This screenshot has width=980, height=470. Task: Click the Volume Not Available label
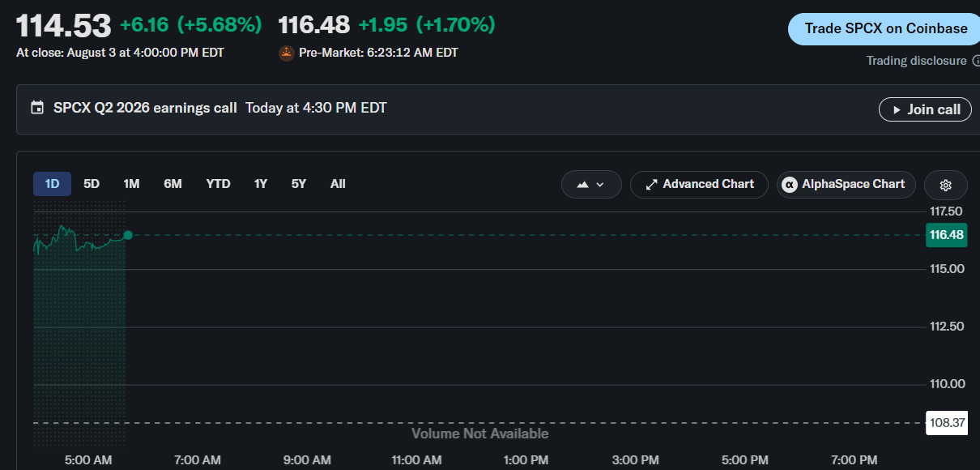[x=480, y=434]
